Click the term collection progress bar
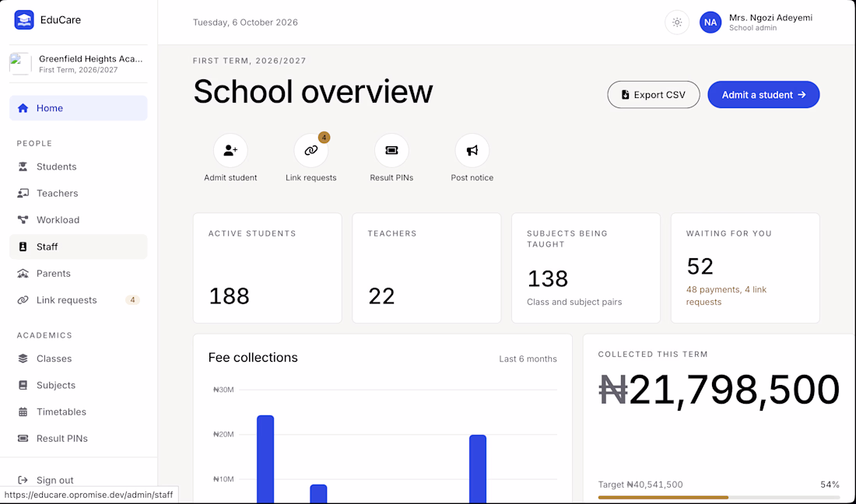The width and height of the screenshot is (856, 504). pos(718,498)
